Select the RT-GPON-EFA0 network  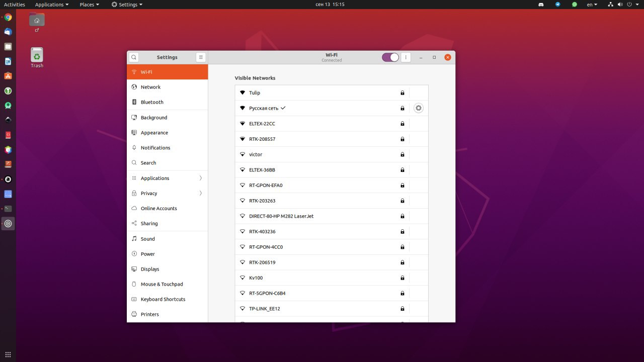(332, 186)
